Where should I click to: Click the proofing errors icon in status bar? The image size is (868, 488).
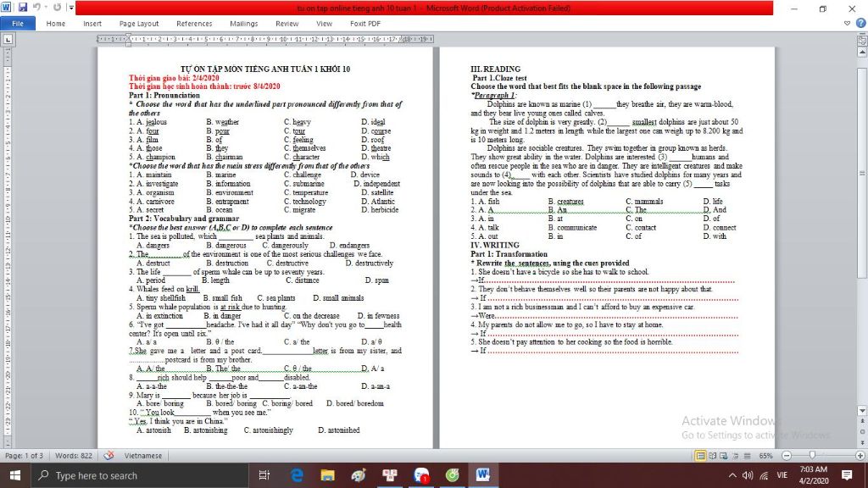[109, 455]
